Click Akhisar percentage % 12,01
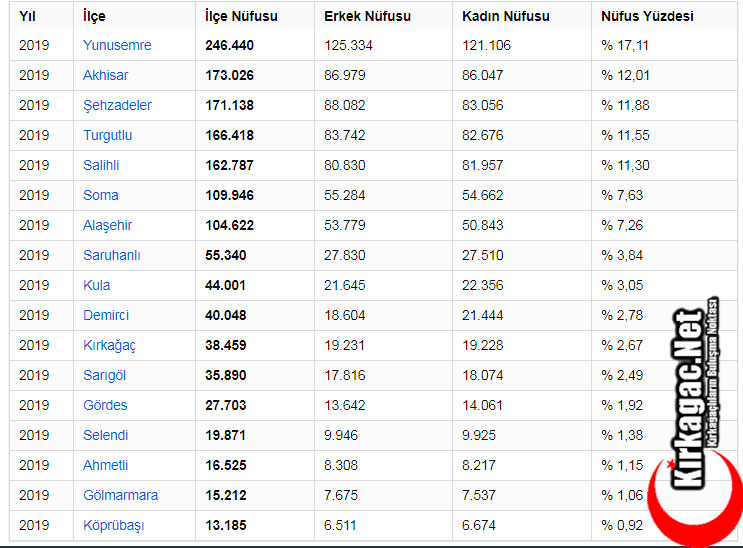This screenshot has width=743, height=548. click(x=625, y=75)
